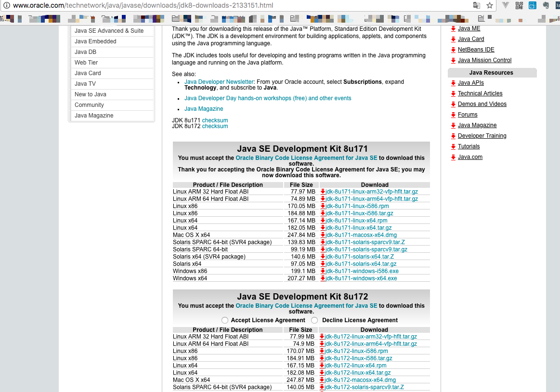This screenshot has width=560, height=392.
Task: Open Java Magazine link in See also list
Action: click(x=204, y=109)
